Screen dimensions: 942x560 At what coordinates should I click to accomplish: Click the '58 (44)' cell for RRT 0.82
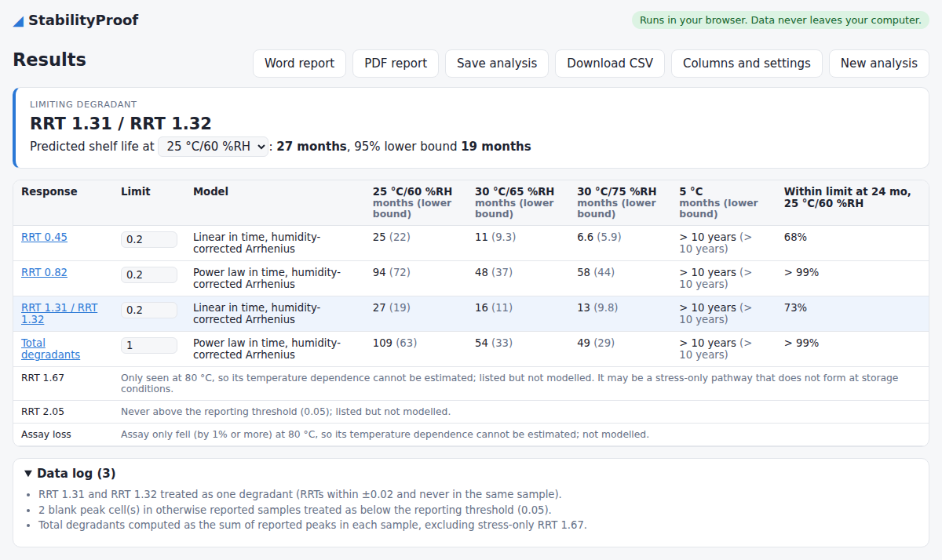(x=596, y=272)
